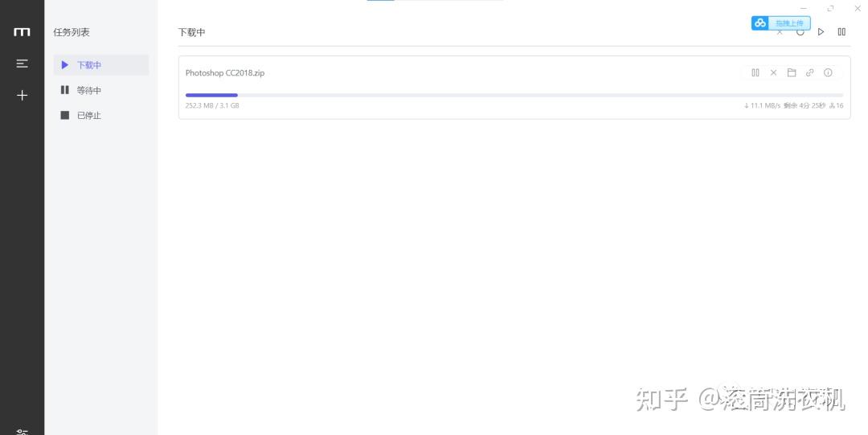Screen dimensions: 868x435
Task: Click the 任务列表 heading
Action: coord(72,32)
